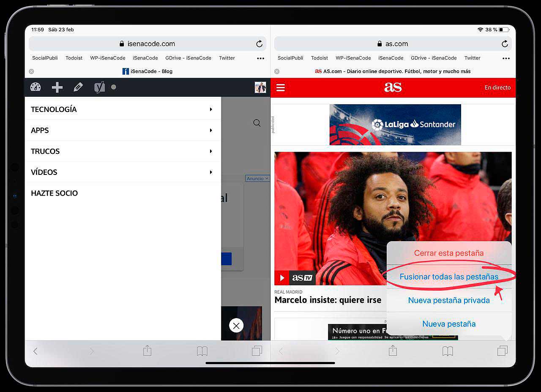The image size is (541, 392).
Task: Open Todoist bookmark in left pane
Action: (74, 58)
